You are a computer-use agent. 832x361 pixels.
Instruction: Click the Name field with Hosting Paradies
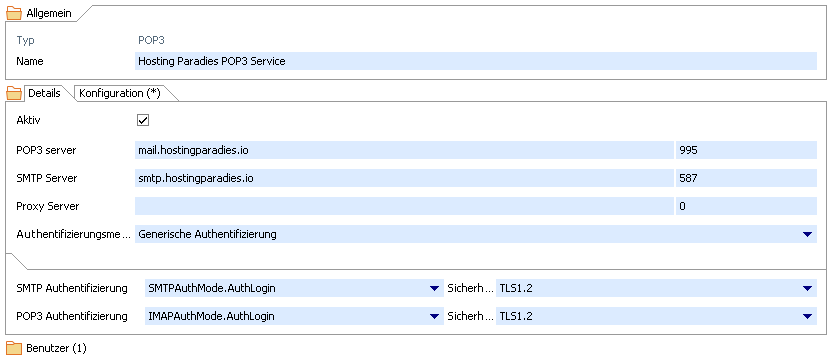click(476, 61)
